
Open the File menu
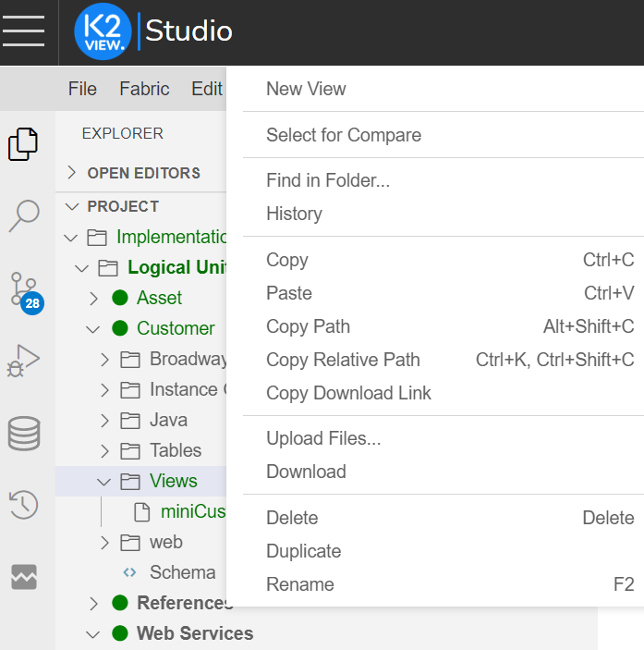point(82,89)
